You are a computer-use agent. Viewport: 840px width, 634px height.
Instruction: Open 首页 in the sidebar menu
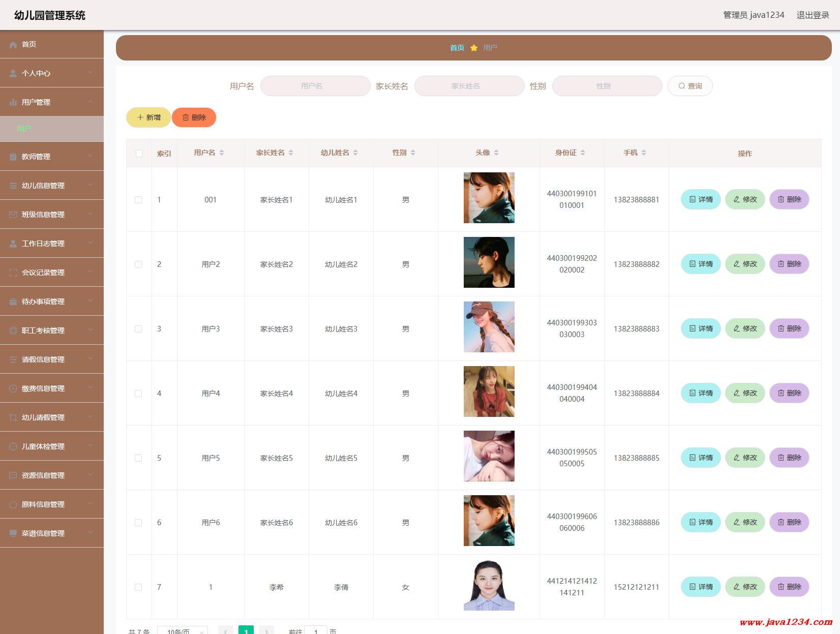(52, 44)
